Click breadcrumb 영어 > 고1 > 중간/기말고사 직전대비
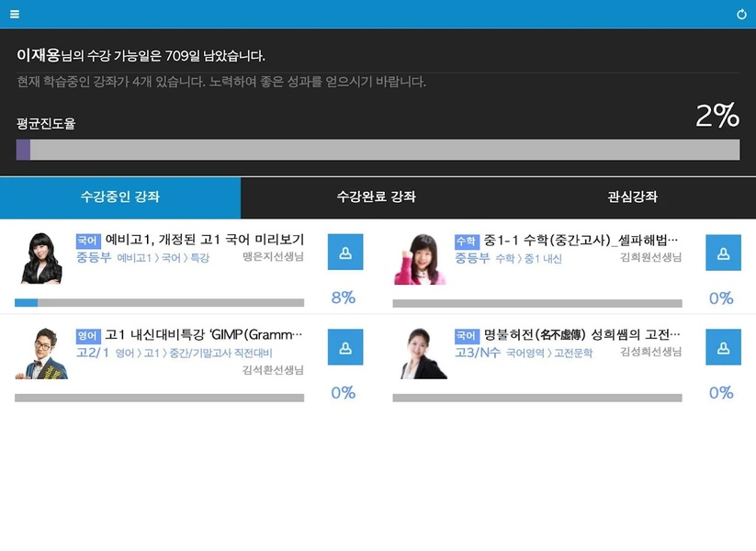The width and height of the screenshot is (756, 551). pos(194,354)
